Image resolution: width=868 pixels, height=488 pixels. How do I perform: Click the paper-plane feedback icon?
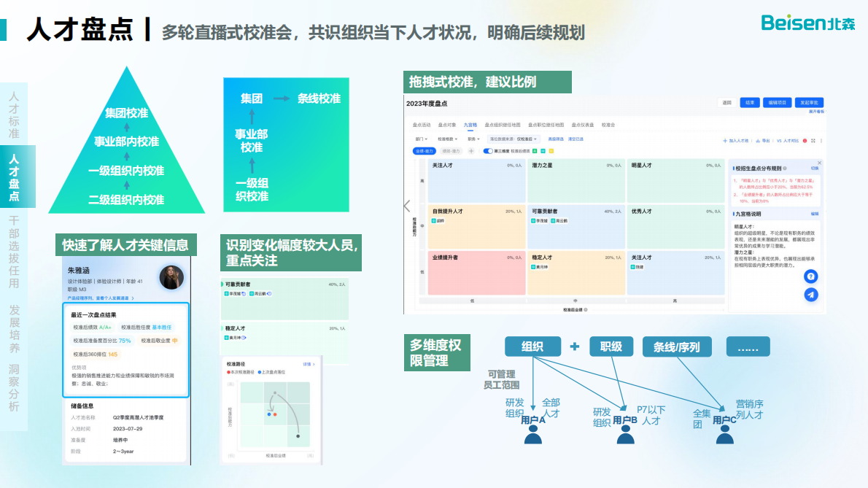[811, 295]
